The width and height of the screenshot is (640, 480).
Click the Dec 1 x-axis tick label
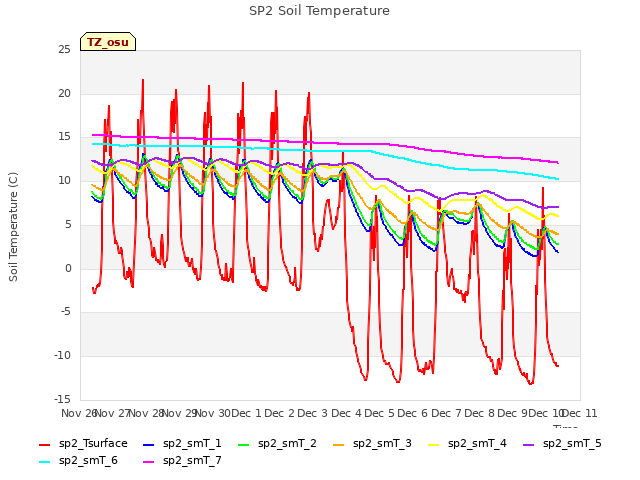coord(246,413)
